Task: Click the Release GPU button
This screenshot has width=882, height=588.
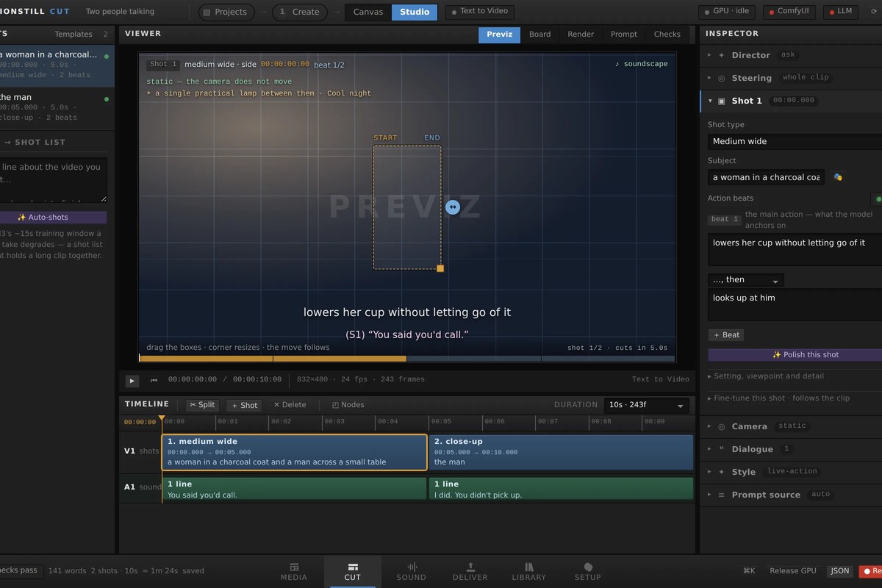Action: [x=793, y=571]
